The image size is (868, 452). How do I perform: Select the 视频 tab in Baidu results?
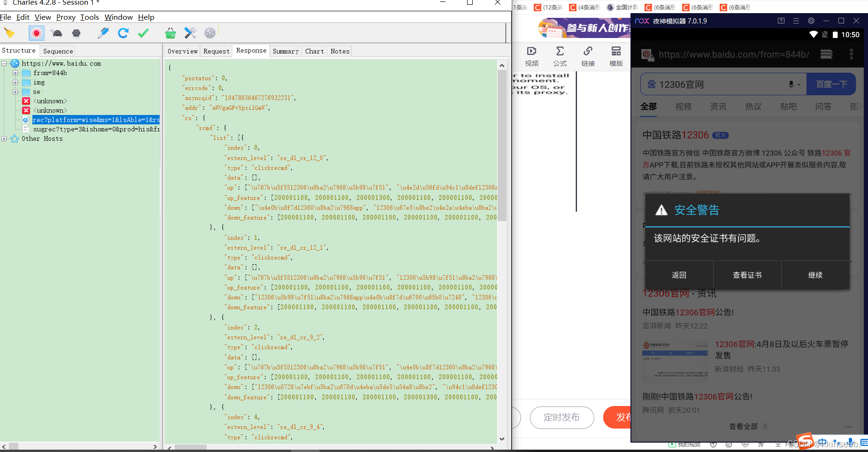[x=684, y=107]
